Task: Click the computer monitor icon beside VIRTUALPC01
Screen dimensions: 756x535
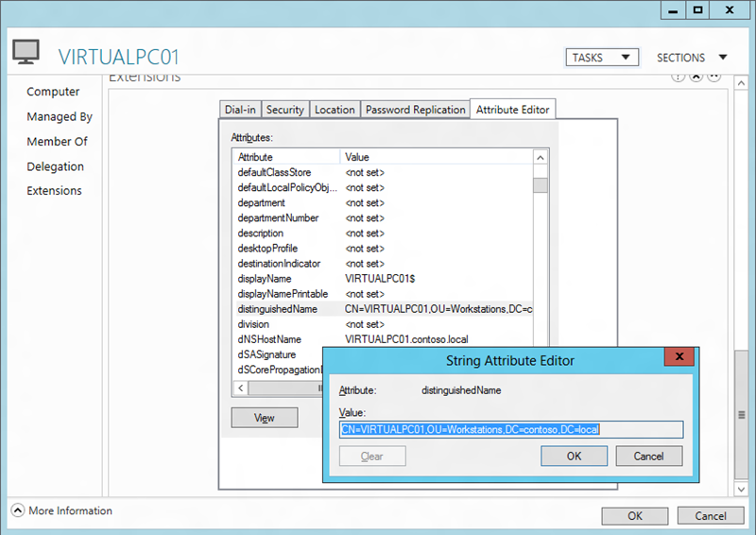Action: coord(26,53)
